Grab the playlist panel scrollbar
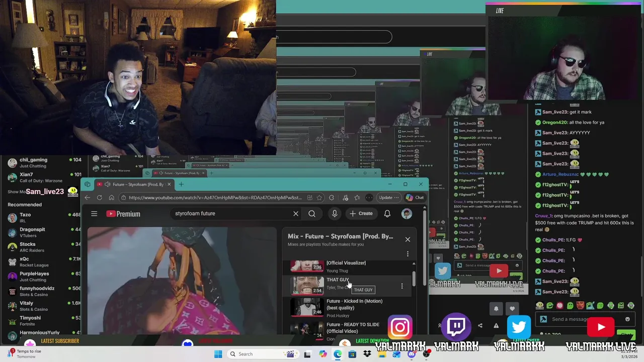The height and width of the screenshot is (362, 644). click(x=414, y=278)
